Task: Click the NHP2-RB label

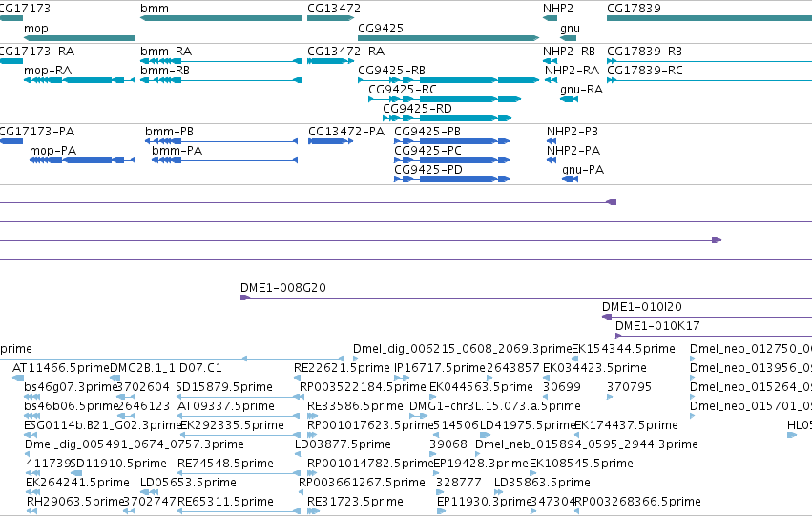Action: [569, 52]
